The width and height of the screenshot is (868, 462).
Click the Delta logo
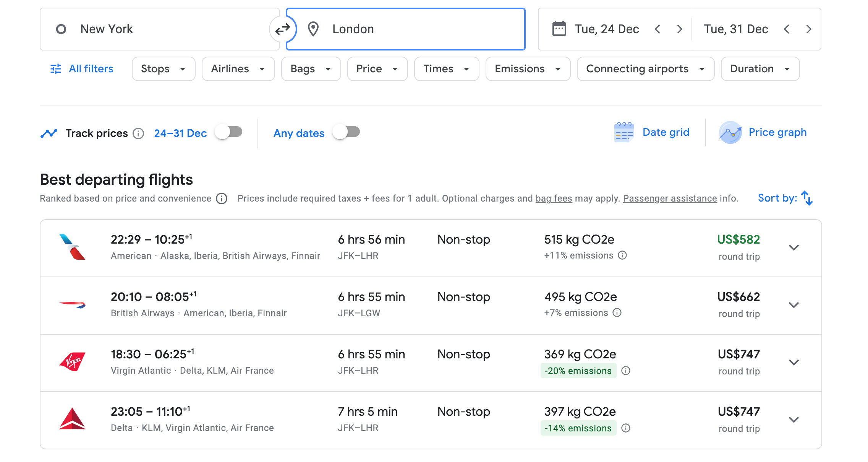72,419
